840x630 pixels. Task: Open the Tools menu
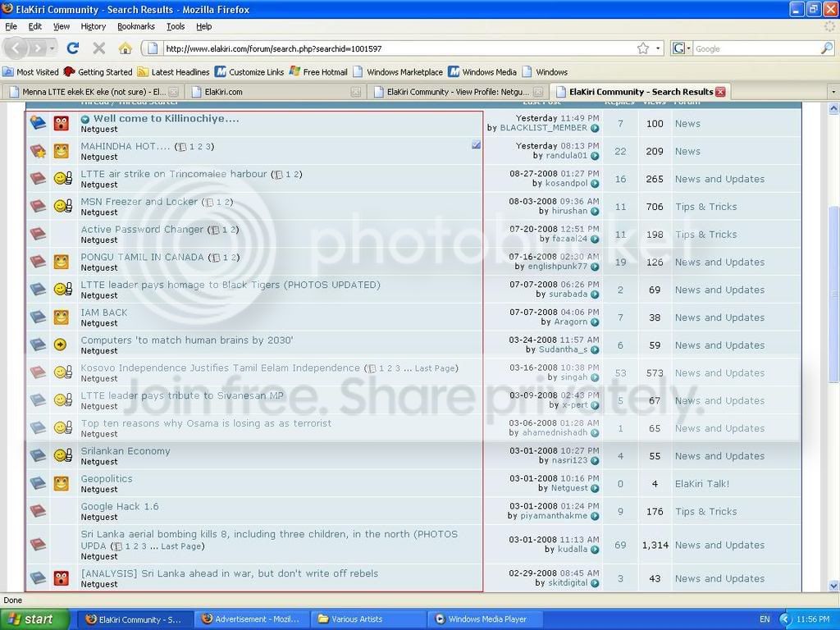[x=176, y=26]
